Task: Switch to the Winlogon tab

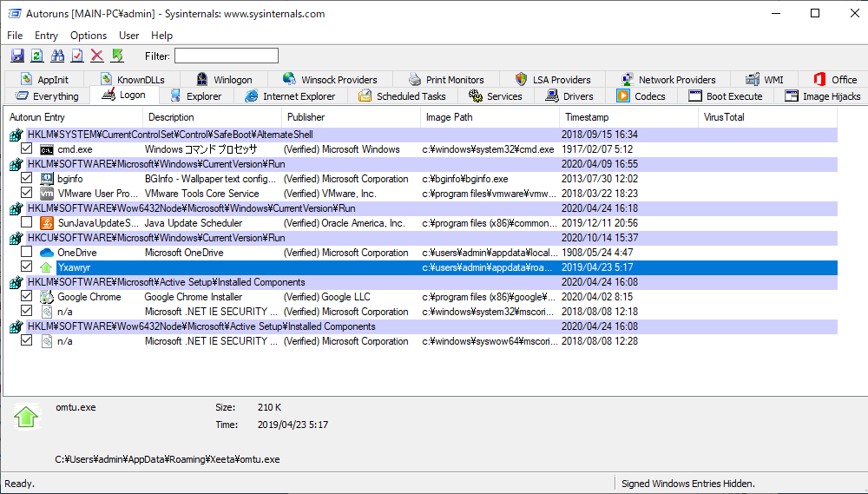Action: [224, 80]
